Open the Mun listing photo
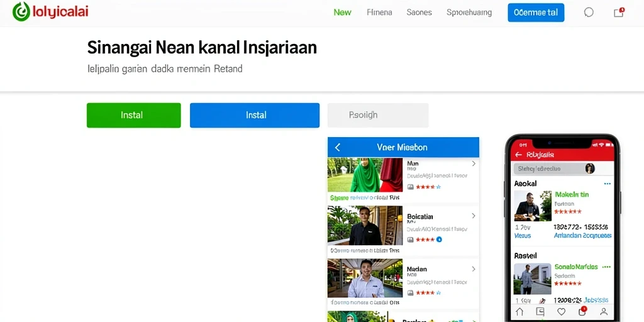The height and width of the screenshot is (322, 644). (x=365, y=175)
